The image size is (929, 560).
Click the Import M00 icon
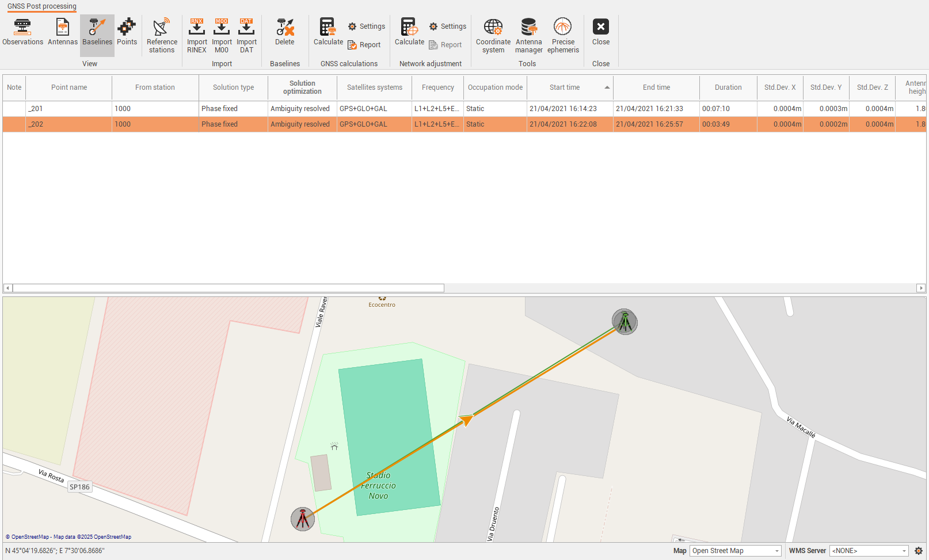222,36
